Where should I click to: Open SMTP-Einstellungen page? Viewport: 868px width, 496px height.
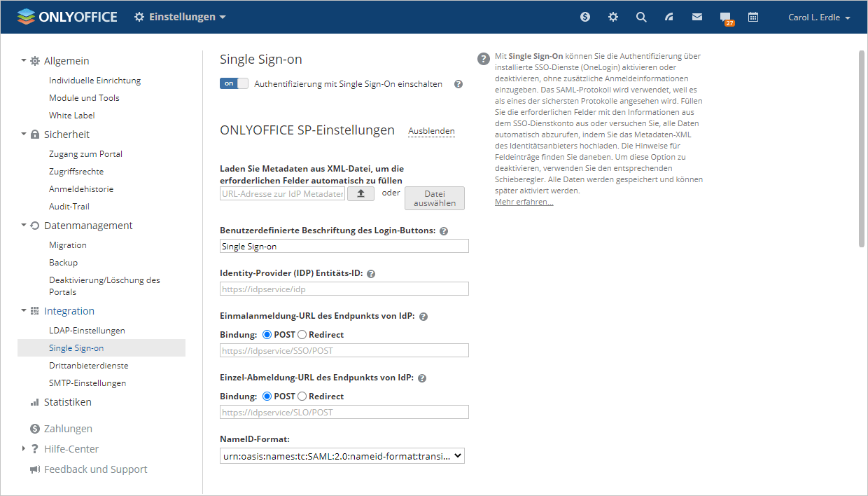(87, 383)
